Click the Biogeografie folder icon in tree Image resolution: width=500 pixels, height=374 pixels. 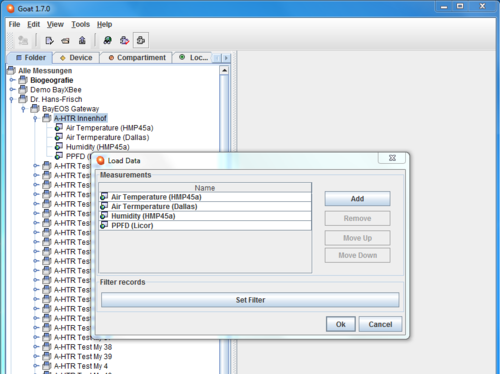click(23, 80)
